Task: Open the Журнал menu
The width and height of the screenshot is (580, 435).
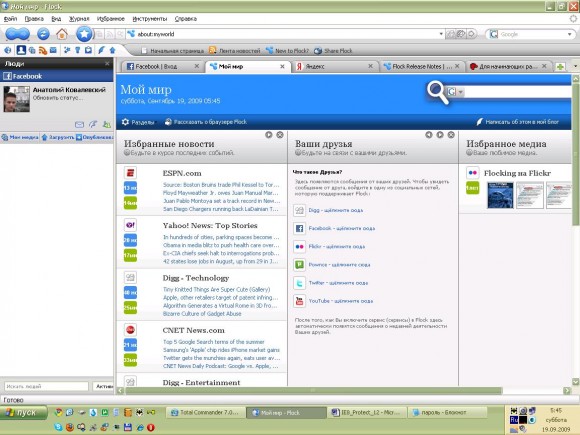Action: (x=79, y=19)
